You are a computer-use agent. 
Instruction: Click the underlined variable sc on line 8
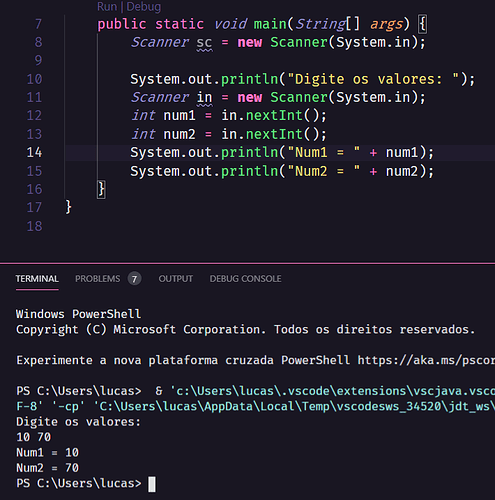click(204, 43)
